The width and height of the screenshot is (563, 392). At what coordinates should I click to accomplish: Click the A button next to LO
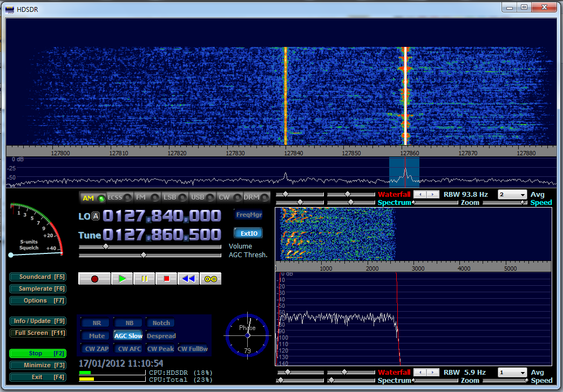pyautogui.click(x=96, y=216)
